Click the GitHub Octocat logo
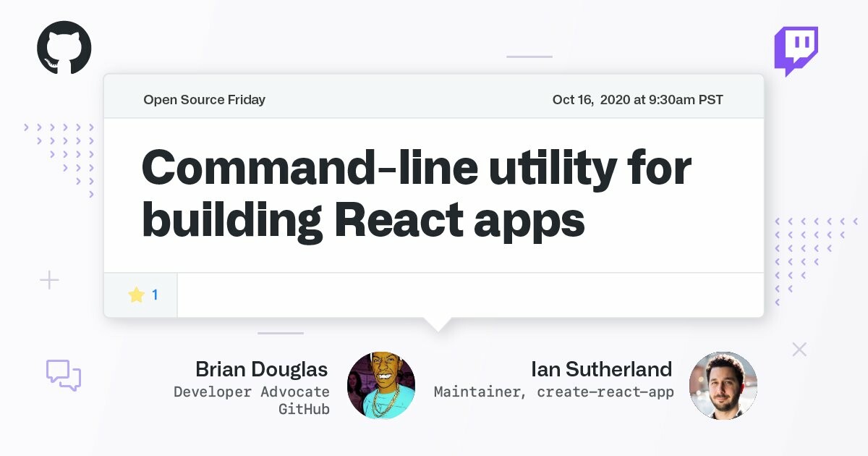This screenshot has width=868, height=456. 64,48
